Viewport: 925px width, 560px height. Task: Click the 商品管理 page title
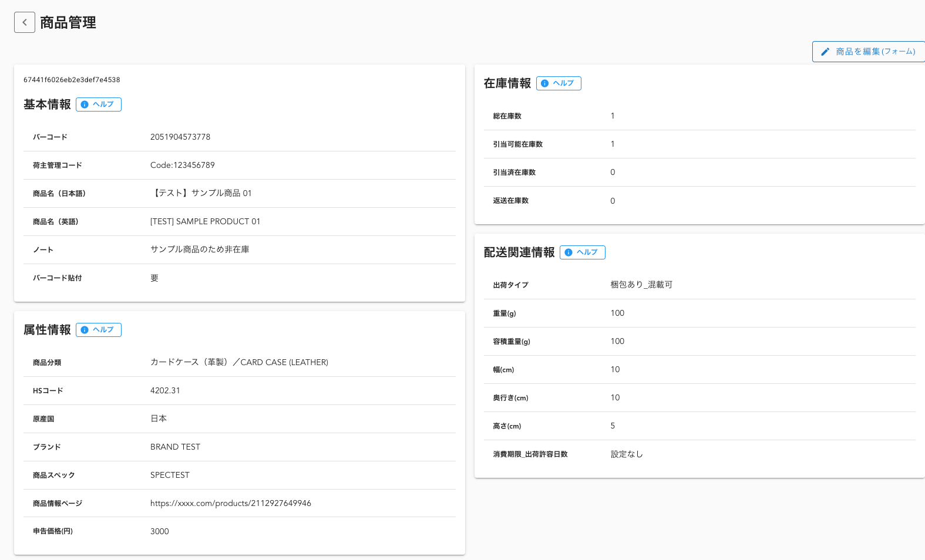(68, 22)
